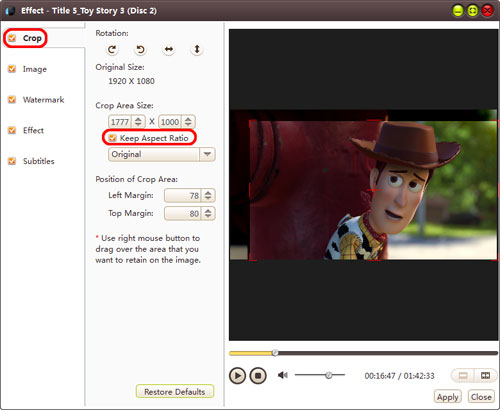Open the Crop tab

point(32,38)
